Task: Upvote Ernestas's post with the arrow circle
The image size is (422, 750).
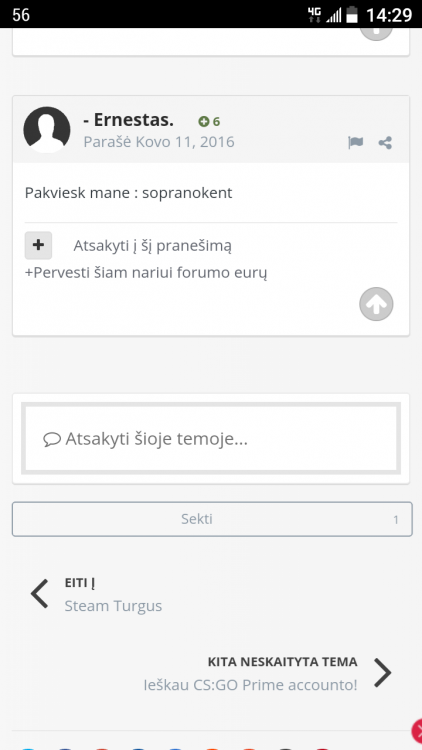Action: [x=376, y=304]
